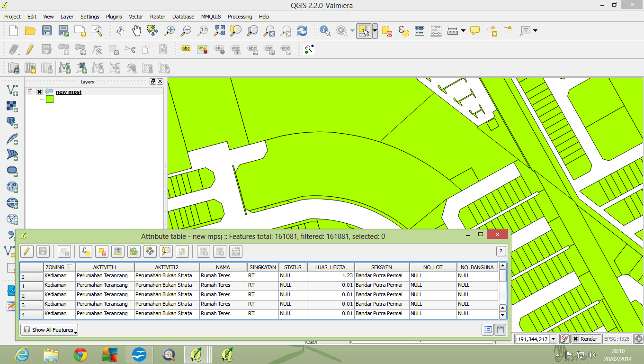Click Save Project icon in toolbar
Viewport: 644px width, 364px height.
46,31
